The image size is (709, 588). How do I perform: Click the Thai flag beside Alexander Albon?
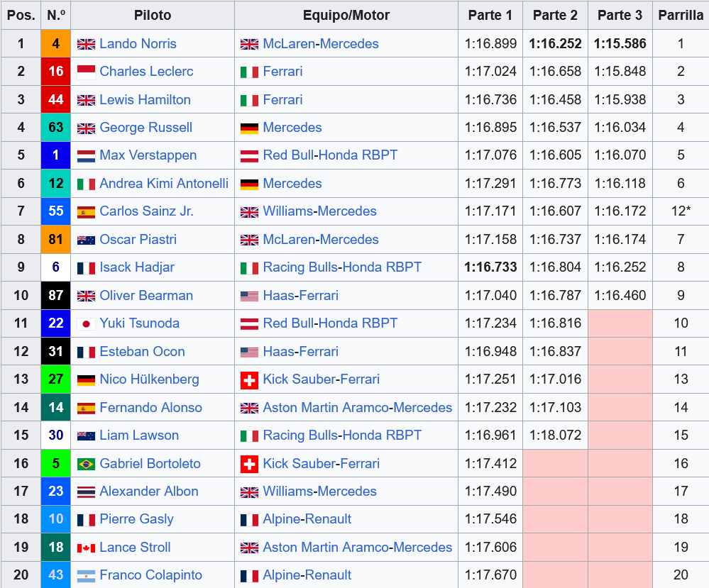tap(86, 492)
